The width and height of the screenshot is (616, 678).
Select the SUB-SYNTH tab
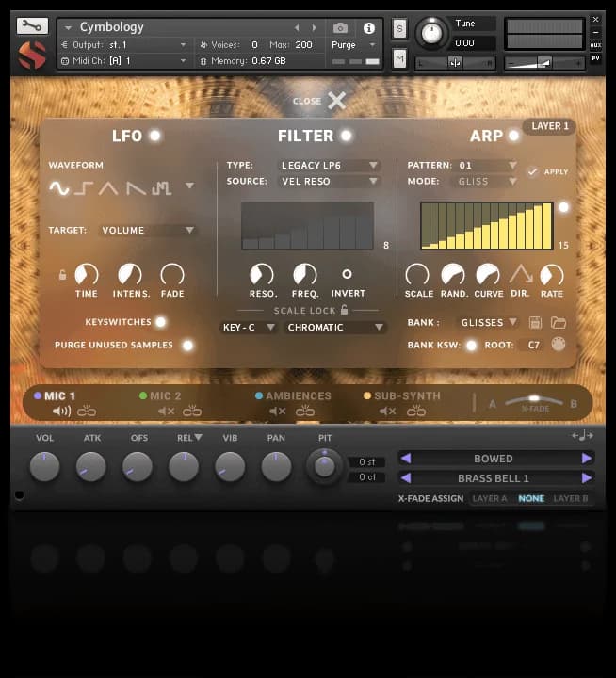[406, 396]
